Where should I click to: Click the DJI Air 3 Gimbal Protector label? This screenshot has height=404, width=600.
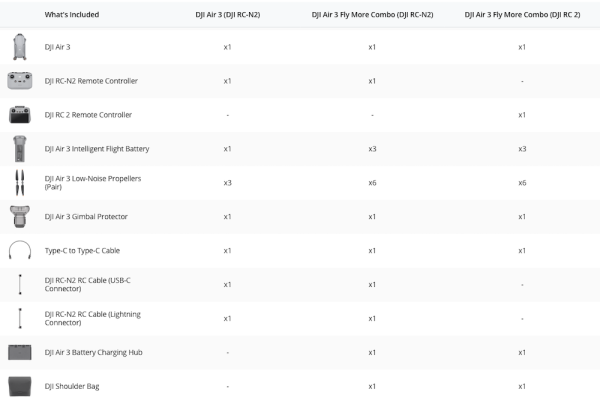(x=86, y=216)
